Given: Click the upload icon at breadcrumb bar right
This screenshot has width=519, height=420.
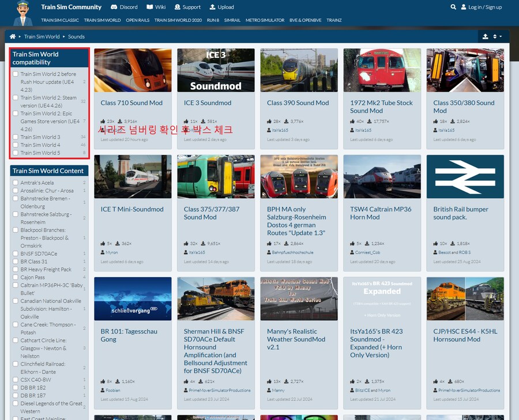Looking at the screenshot, I should pyautogui.click(x=485, y=36).
